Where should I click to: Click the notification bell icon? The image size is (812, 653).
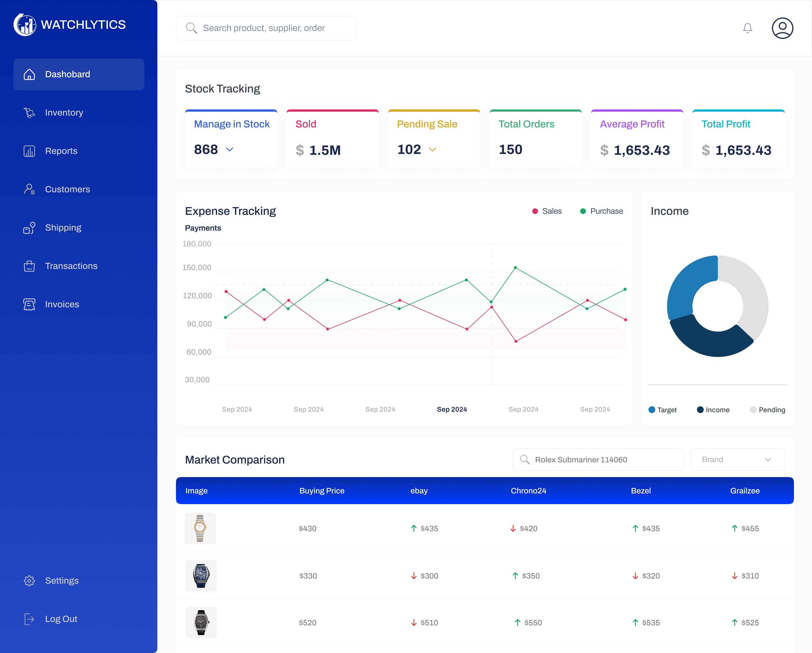(747, 28)
